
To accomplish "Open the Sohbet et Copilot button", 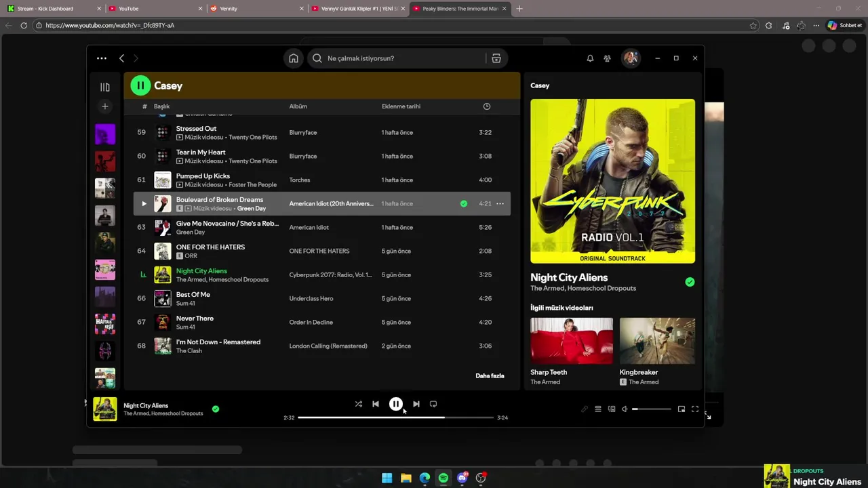I will pos(845,25).
